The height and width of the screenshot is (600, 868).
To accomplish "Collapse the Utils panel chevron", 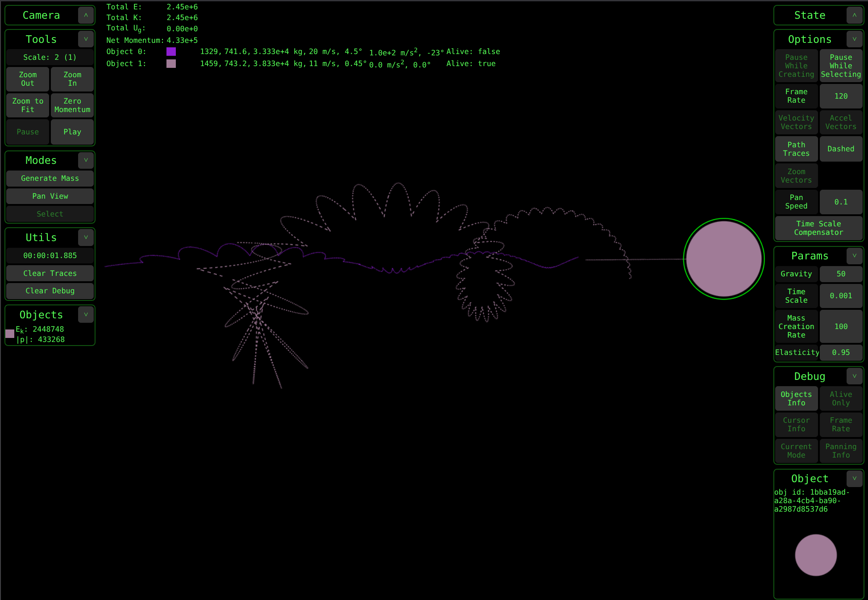I will pos(86,237).
